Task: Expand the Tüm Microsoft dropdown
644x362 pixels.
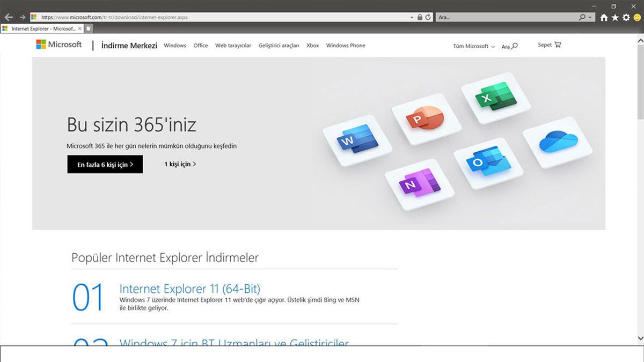Action: coord(472,46)
